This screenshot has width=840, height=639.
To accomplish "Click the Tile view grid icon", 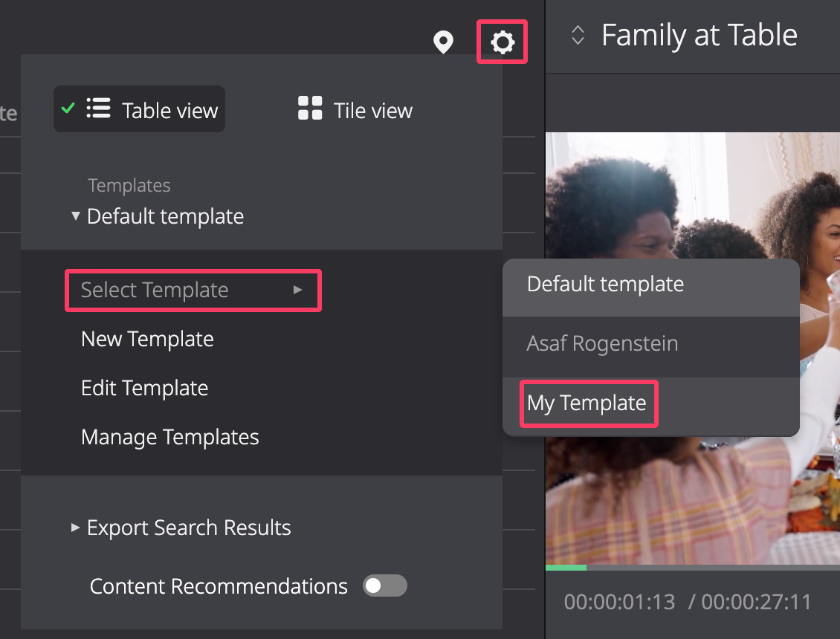I will tap(310, 108).
